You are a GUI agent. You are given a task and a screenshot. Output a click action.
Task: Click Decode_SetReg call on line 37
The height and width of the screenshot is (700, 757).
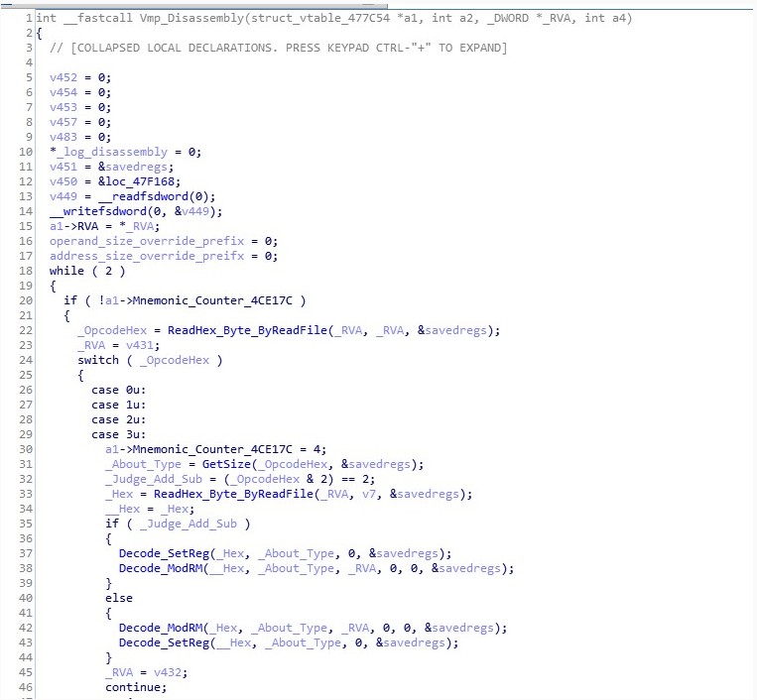click(x=164, y=554)
